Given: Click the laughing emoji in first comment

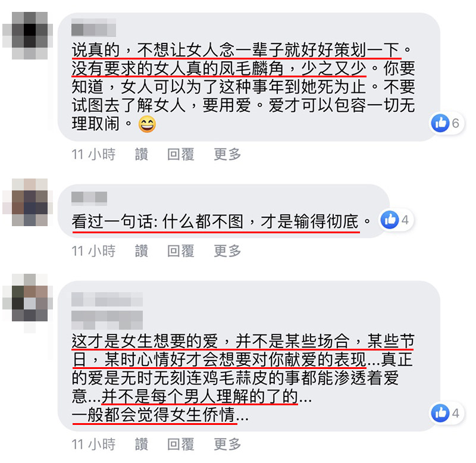Looking at the screenshot, I should point(147,124).
